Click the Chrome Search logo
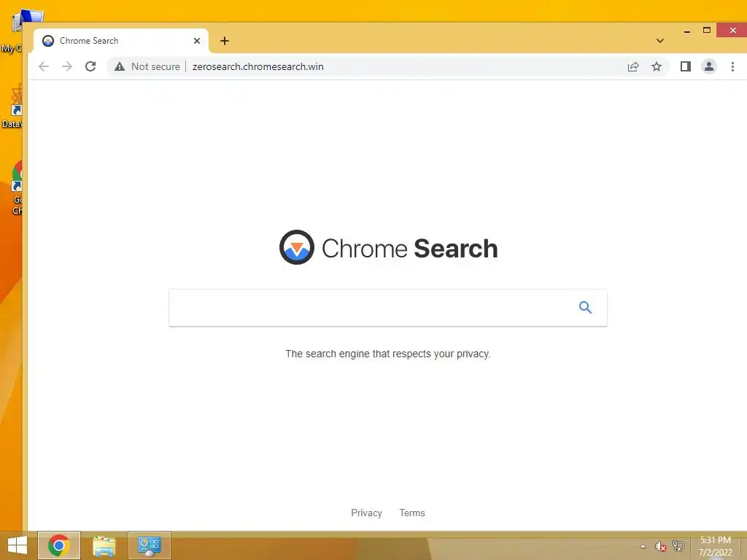The height and width of the screenshot is (560, 747). 388,248
